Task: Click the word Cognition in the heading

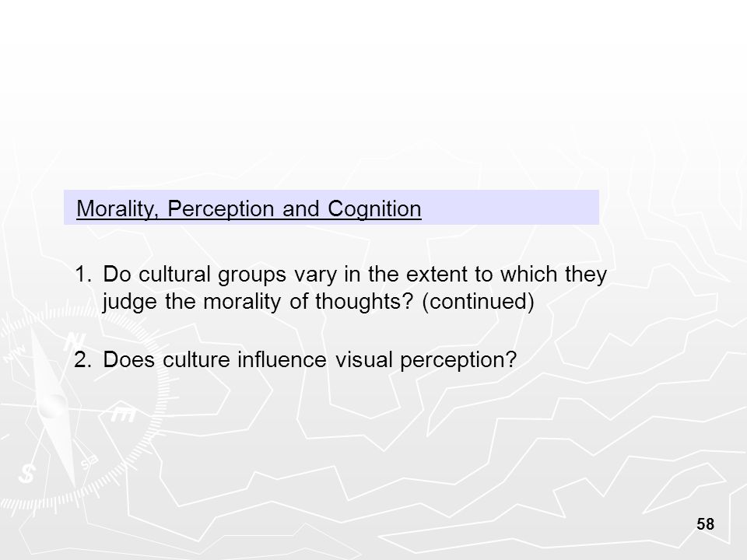Action: click(x=374, y=209)
